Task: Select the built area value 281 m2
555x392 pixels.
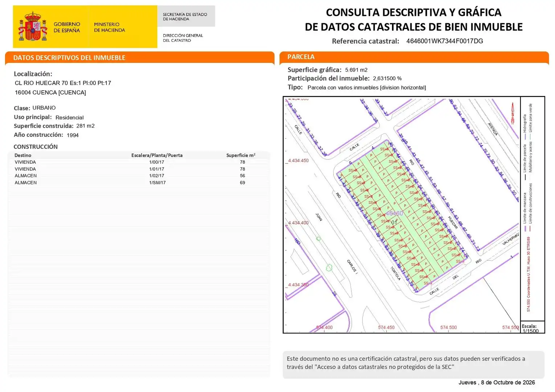Action: [85, 126]
